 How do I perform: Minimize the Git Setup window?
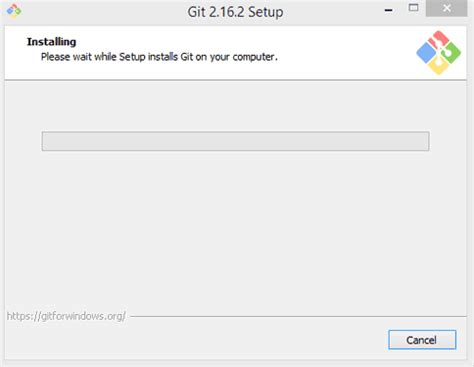click(x=388, y=10)
